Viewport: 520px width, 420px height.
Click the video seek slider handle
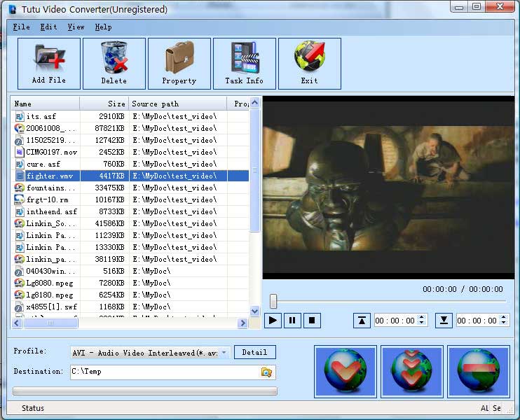click(273, 301)
